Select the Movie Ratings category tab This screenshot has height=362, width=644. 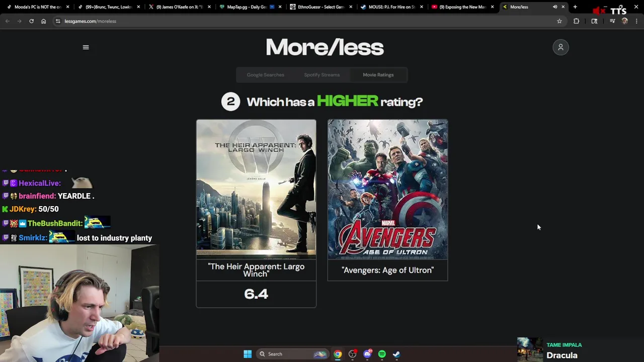[x=378, y=75]
